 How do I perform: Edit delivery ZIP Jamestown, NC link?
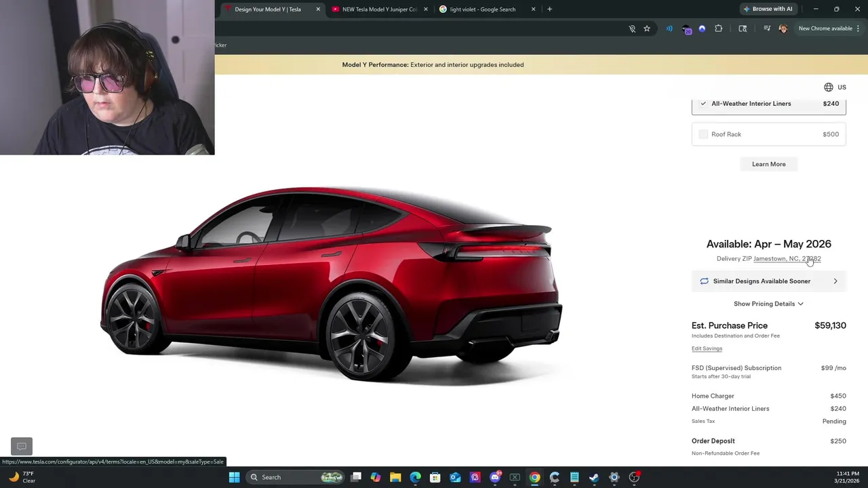pyautogui.click(x=787, y=259)
